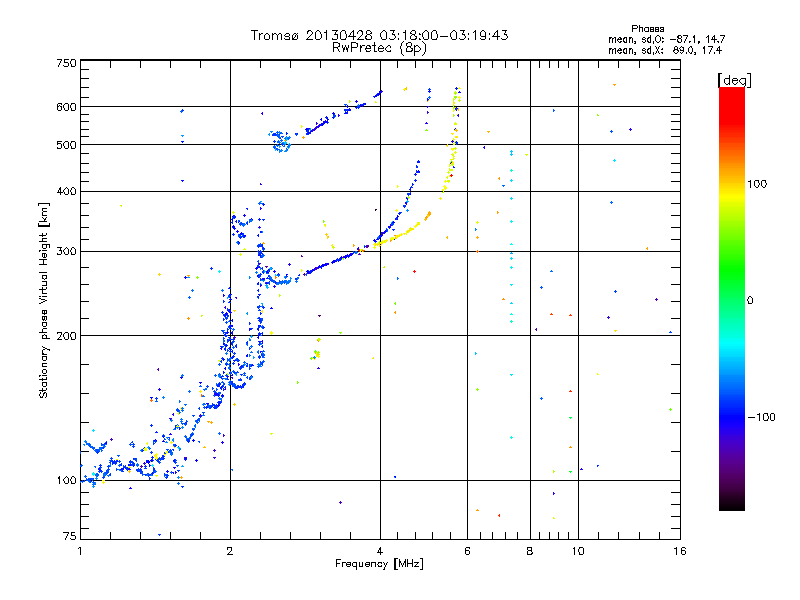800x600 pixels.
Task: Click the '[deg]' colorbar unit label
Action: coord(734,80)
